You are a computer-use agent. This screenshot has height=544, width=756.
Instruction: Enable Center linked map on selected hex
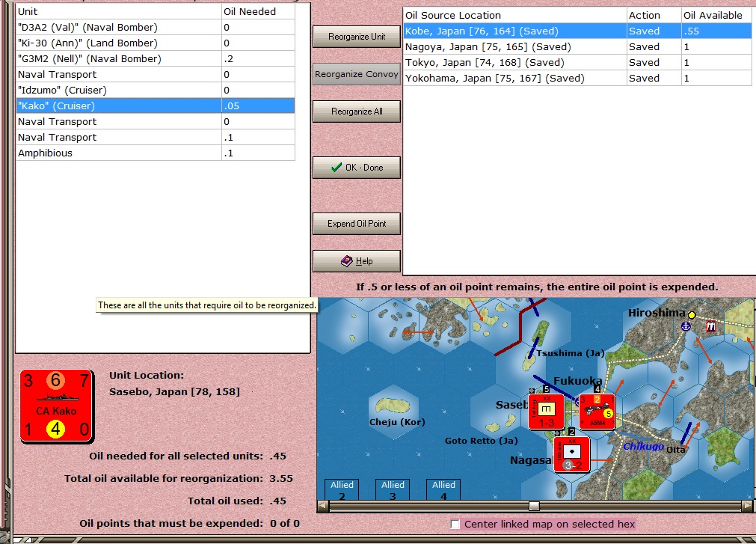pos(455,525)
